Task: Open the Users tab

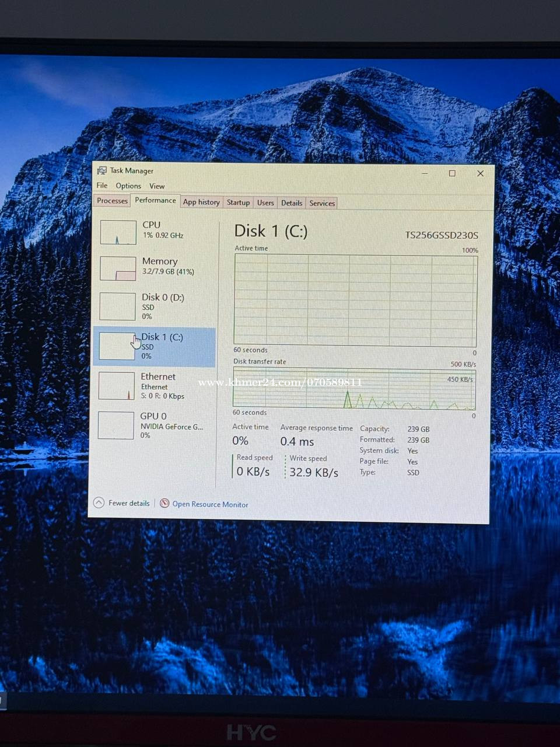Action: point(265,203)
